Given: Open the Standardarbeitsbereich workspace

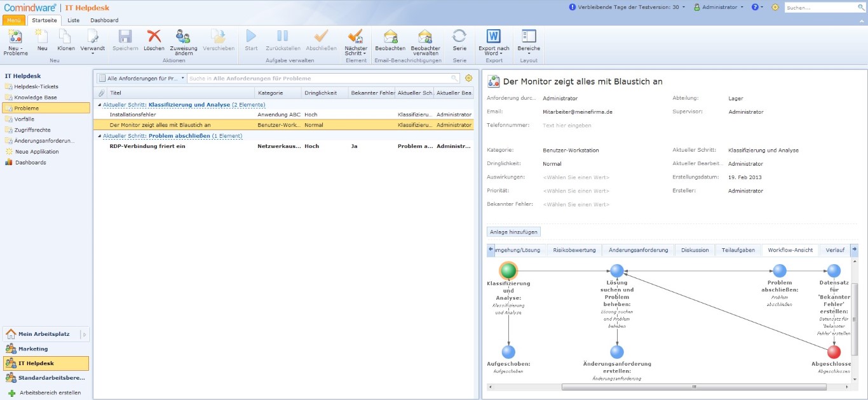Looking at the screenshot, I should pos(46,378).
